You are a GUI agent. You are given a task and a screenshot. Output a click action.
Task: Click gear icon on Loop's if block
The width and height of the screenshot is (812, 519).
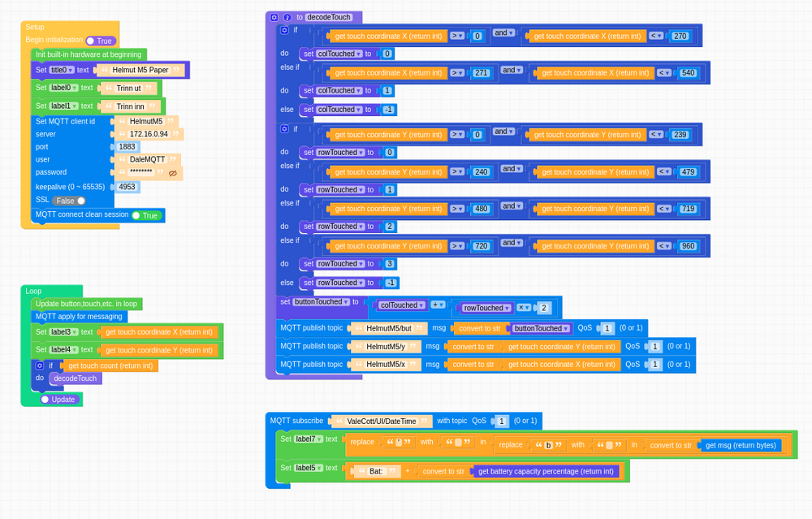40,365
